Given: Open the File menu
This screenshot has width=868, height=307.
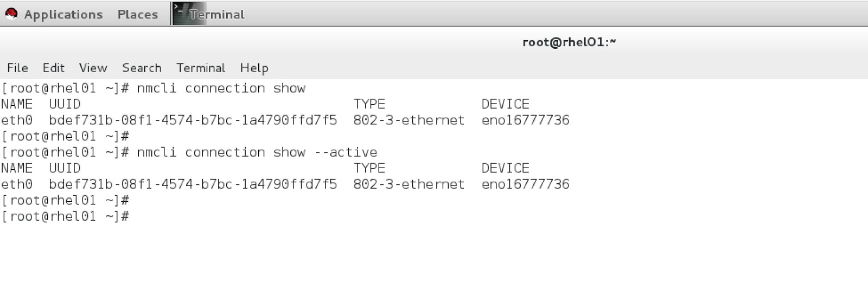Looking at the screenshot, I should 17,68.
